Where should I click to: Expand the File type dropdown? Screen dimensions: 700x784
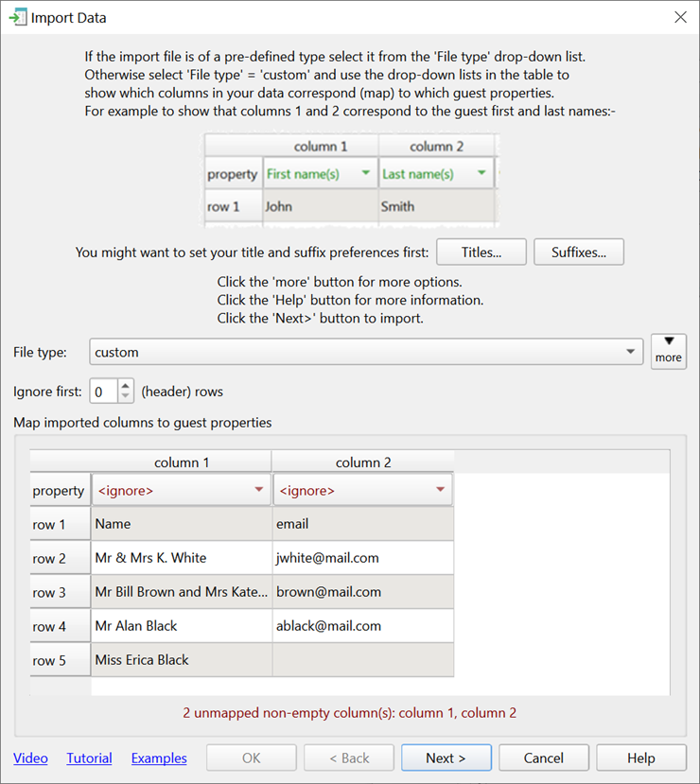coord(631,352)
